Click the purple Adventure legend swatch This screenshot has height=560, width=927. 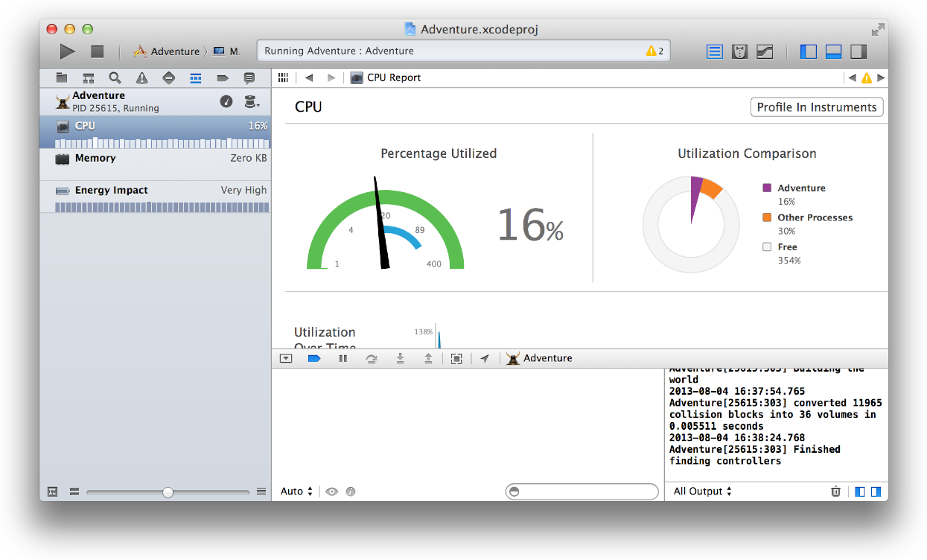pos(767,188)
